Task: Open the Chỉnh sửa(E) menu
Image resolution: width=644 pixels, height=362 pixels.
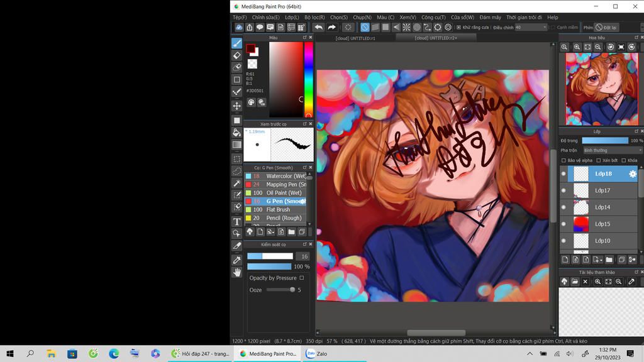Action: point(266,17)
